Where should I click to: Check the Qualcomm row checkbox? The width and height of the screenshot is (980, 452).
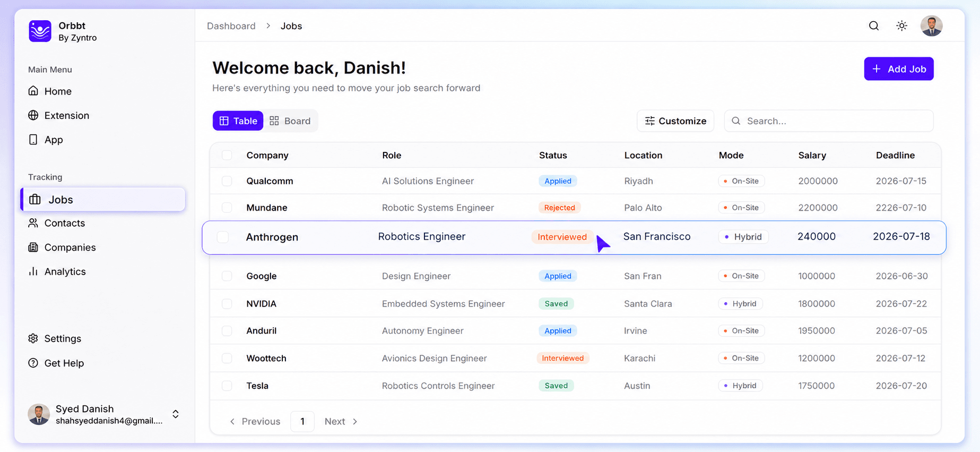(x=227, y=181)
